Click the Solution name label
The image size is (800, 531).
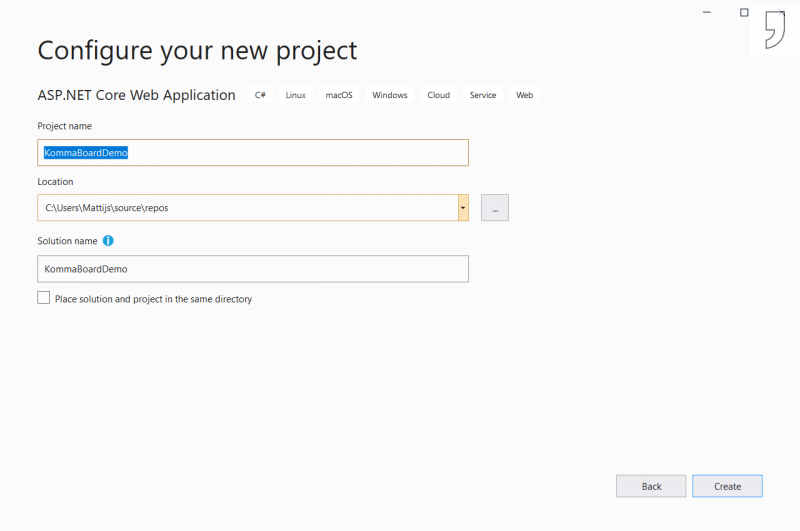click(x=67, y=241)
